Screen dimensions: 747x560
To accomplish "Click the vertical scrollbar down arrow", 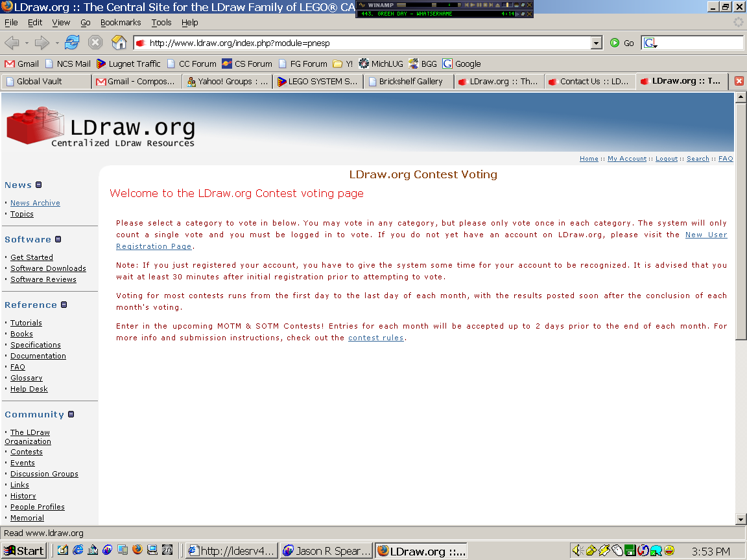I will click(x=741, y=520).
